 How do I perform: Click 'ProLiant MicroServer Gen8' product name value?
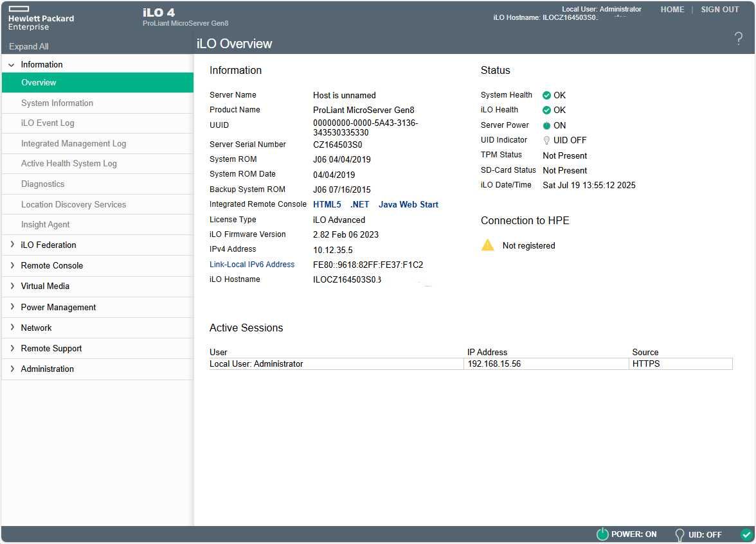point(364,110)
